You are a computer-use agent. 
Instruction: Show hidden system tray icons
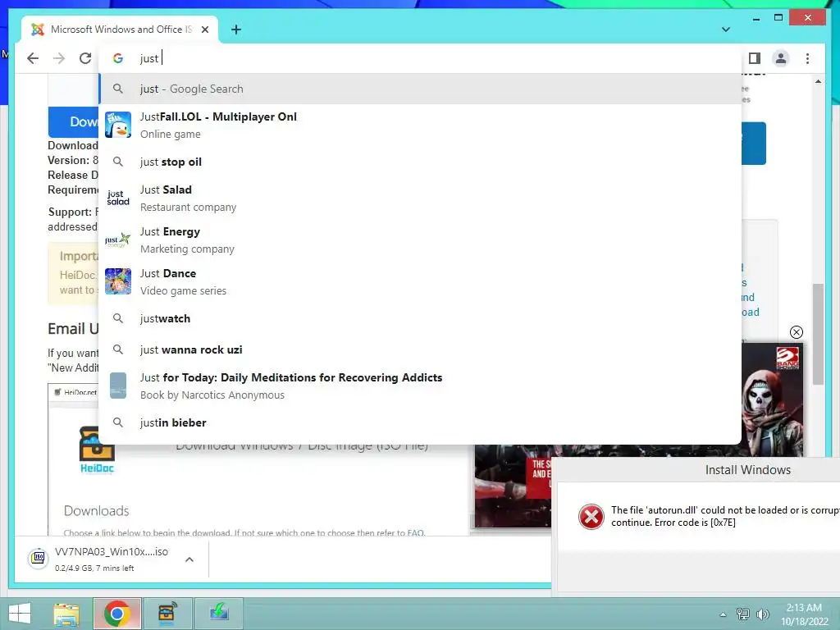click(x=723, y=614)
